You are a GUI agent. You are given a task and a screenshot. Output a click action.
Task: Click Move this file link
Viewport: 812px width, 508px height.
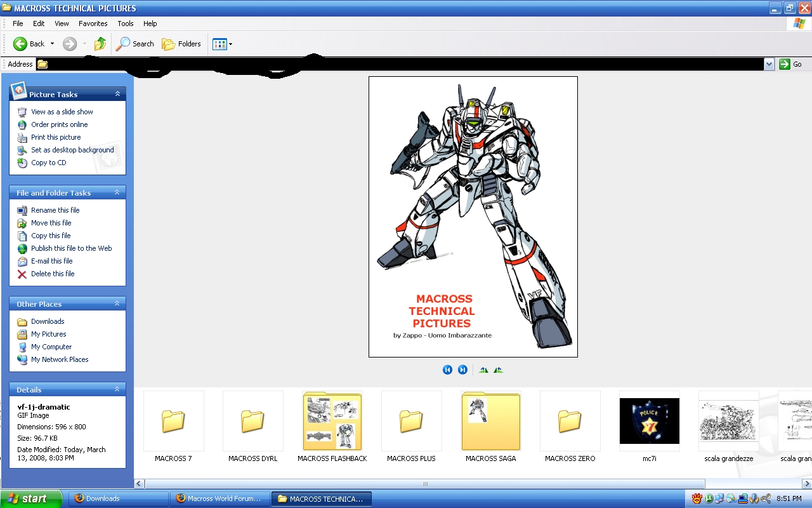click(x=51, y=223)
